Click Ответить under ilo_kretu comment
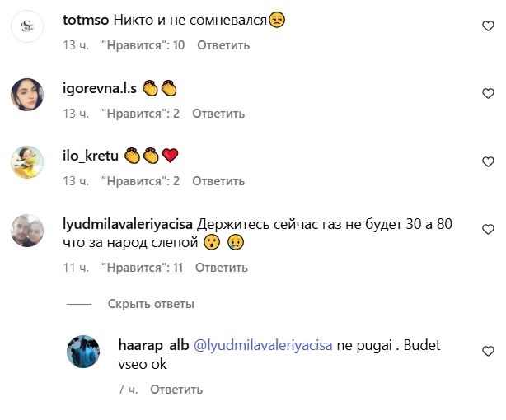This screenshot has height=420, width=506. pyautogui.click(x=218, y=181)
